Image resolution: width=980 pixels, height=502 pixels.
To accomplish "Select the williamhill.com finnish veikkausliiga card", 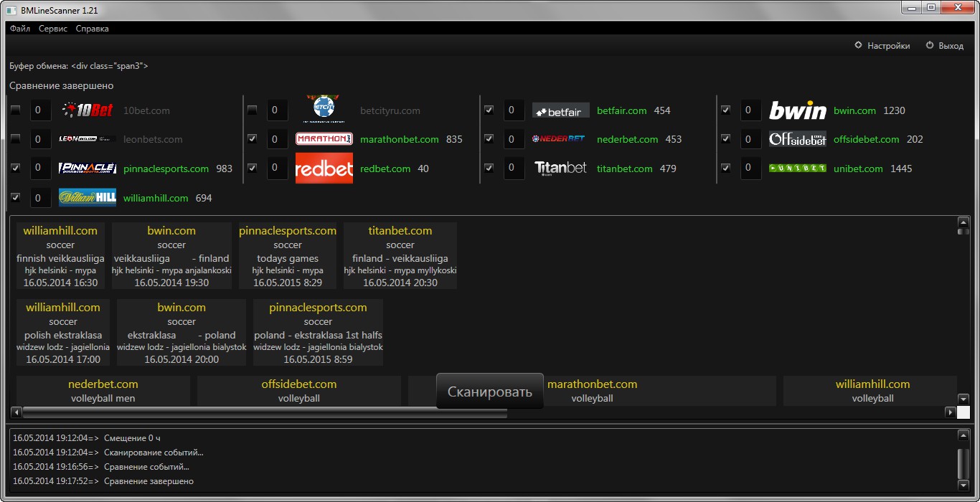I will click(x=60, y=256).
